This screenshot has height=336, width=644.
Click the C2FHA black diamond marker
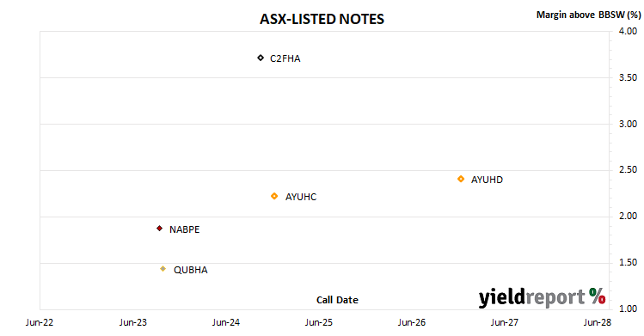click(x=261, y=58)
